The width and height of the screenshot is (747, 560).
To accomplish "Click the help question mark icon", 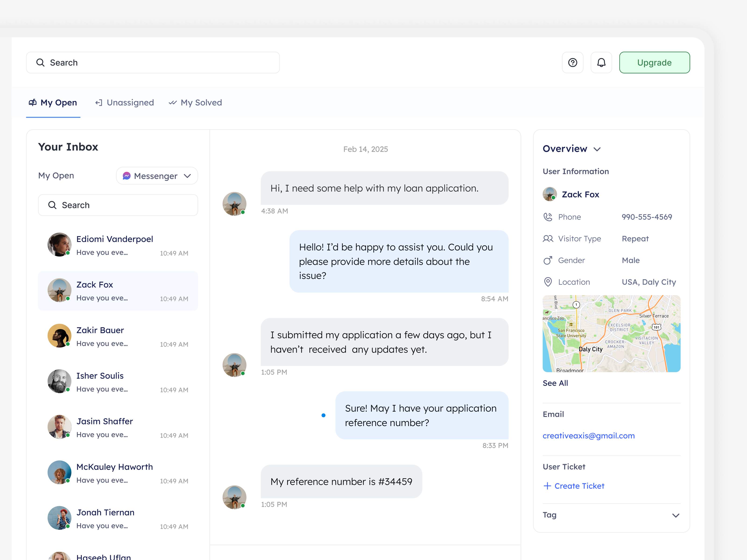I will click(573, 63).
